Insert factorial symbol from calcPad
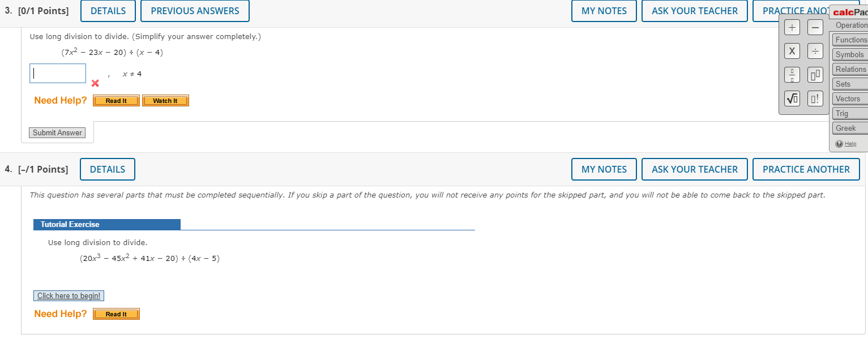Viewport: 868px width, 360px height. point(815,98)
